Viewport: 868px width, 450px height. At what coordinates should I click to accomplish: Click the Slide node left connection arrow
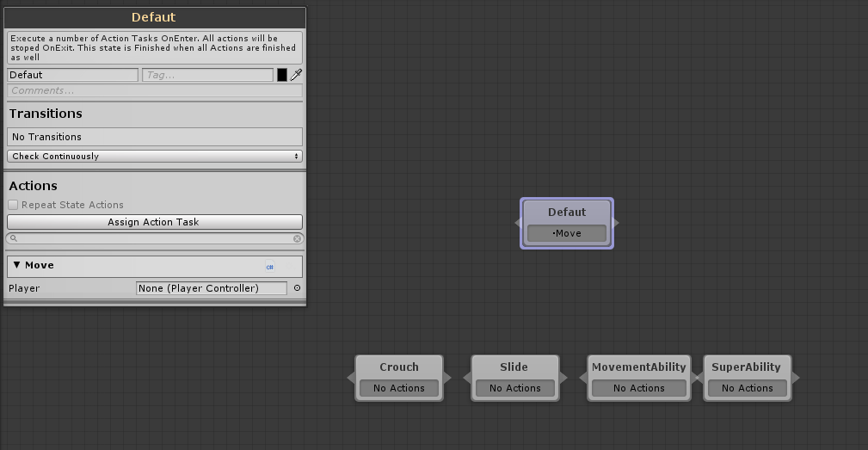pos(467,378)
